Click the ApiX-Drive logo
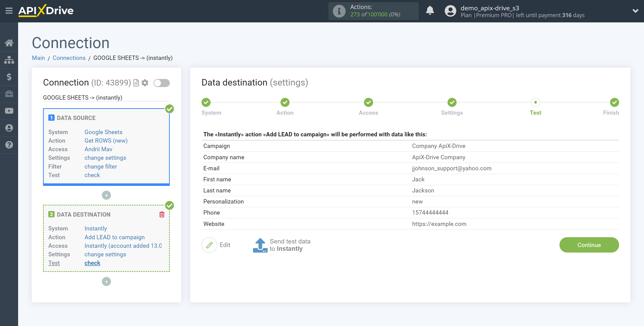Screen dimensions: 644x326 tap(46, 11)
